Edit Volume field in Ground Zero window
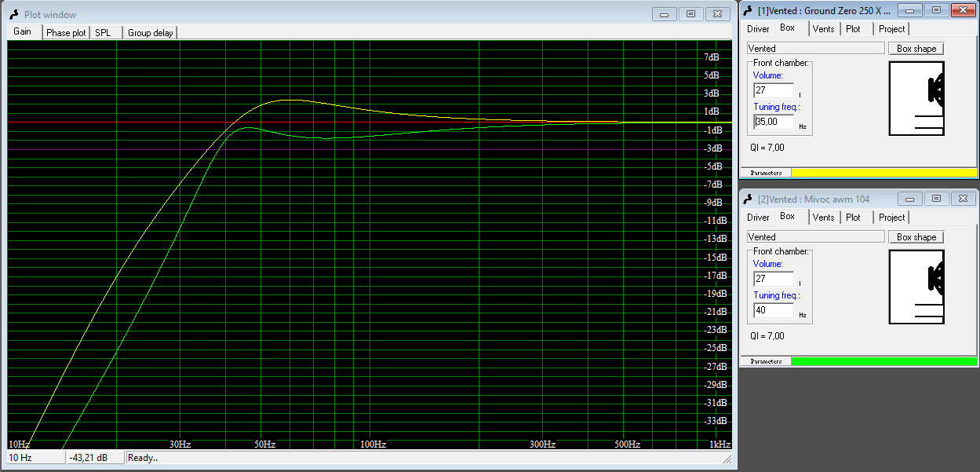The width and height of the screenshot is (980, 472). [773, 90]
